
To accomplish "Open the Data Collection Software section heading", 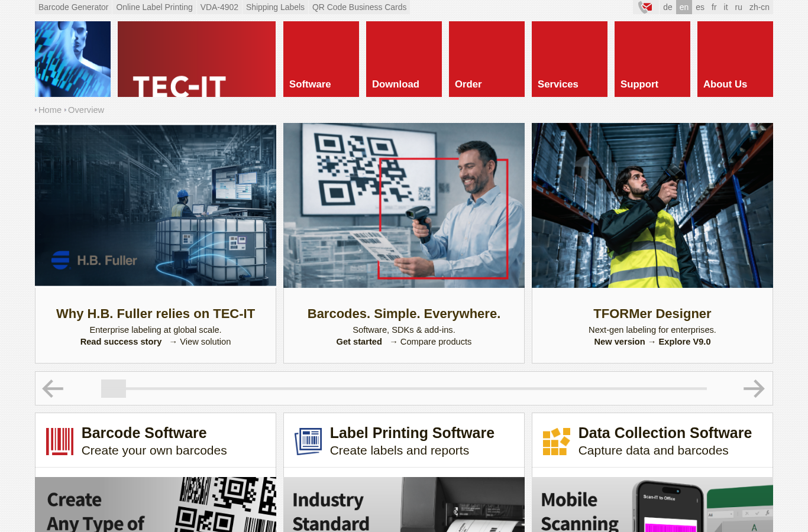I will coord(665,433).
